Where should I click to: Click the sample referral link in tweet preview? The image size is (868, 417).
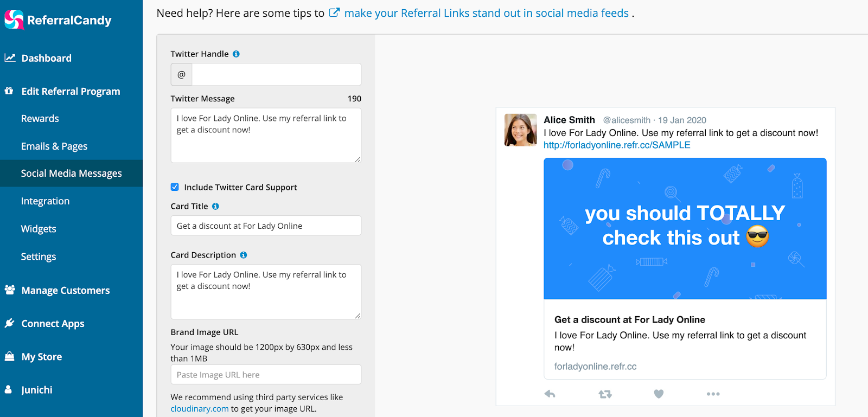pyautogui.click(x=617, y=145)
